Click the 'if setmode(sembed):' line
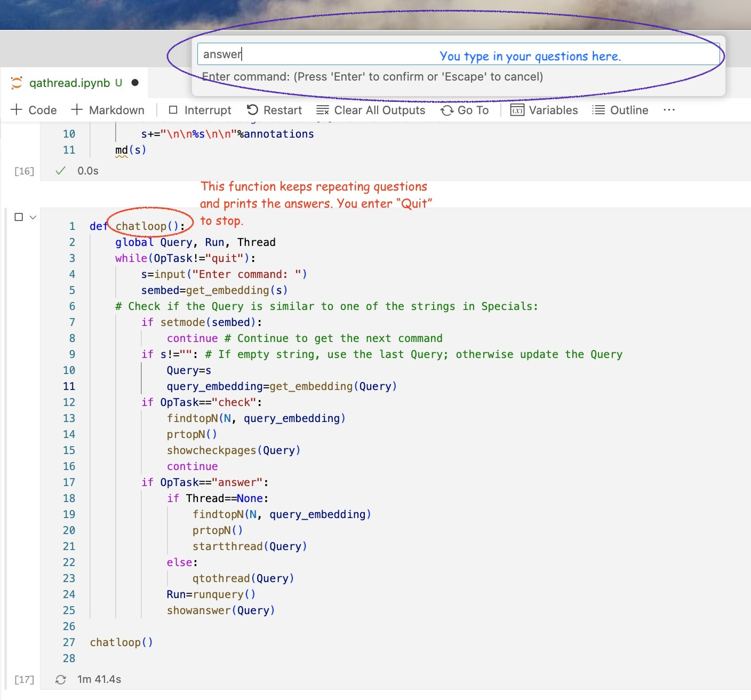 [x=202, y=322]
